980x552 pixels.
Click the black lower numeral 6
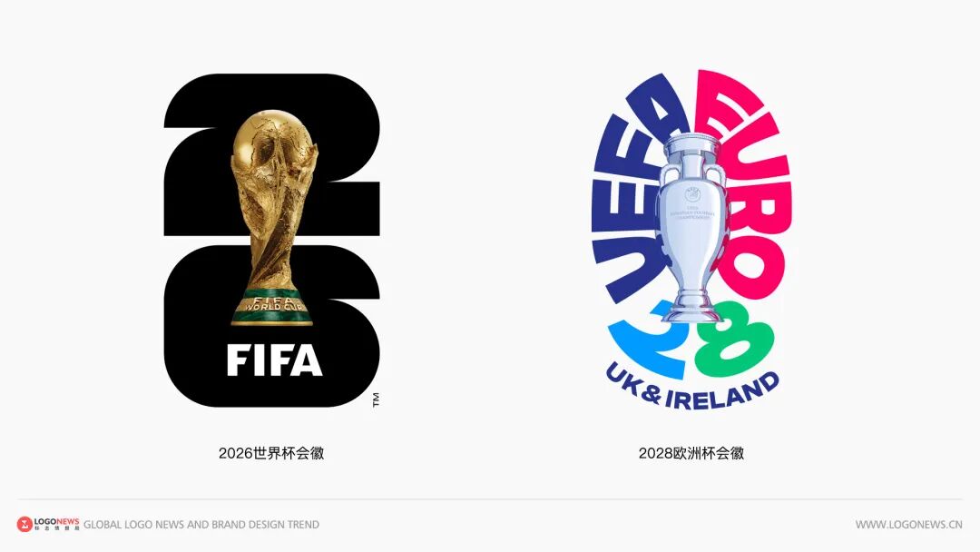point(272,326)
